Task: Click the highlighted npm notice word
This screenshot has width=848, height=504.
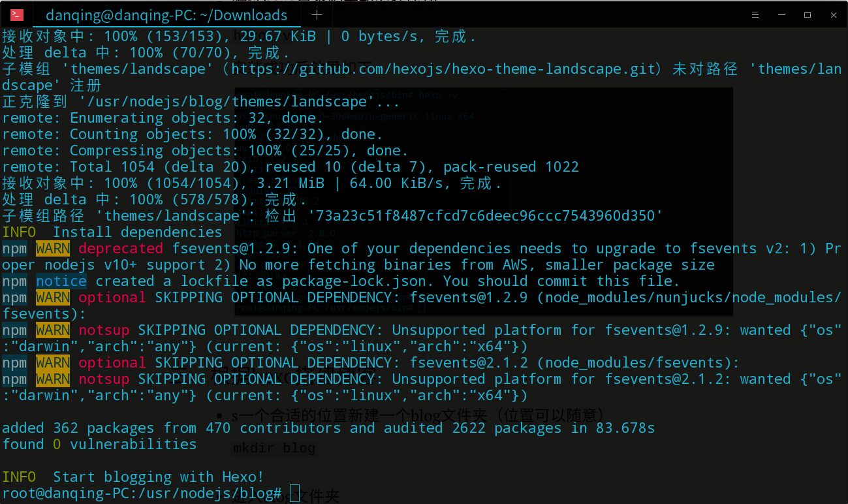Action: 61,281
